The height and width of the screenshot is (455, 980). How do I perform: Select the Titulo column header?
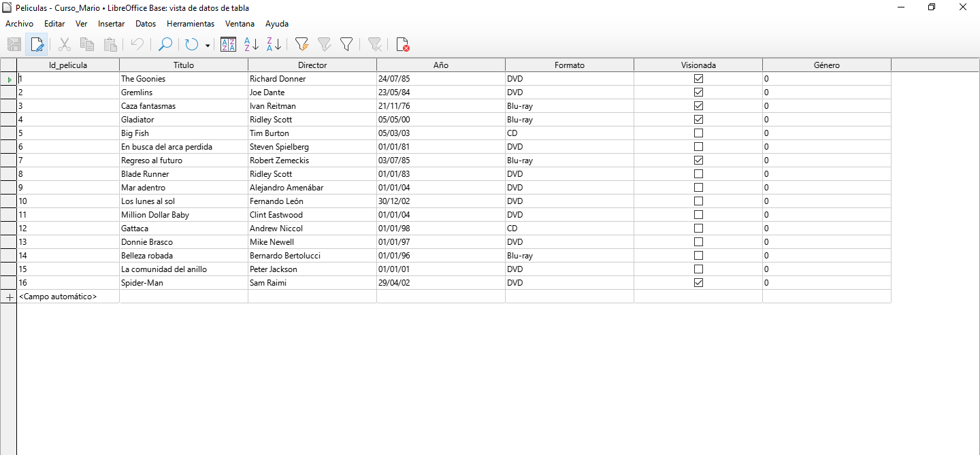click(184, 65)
